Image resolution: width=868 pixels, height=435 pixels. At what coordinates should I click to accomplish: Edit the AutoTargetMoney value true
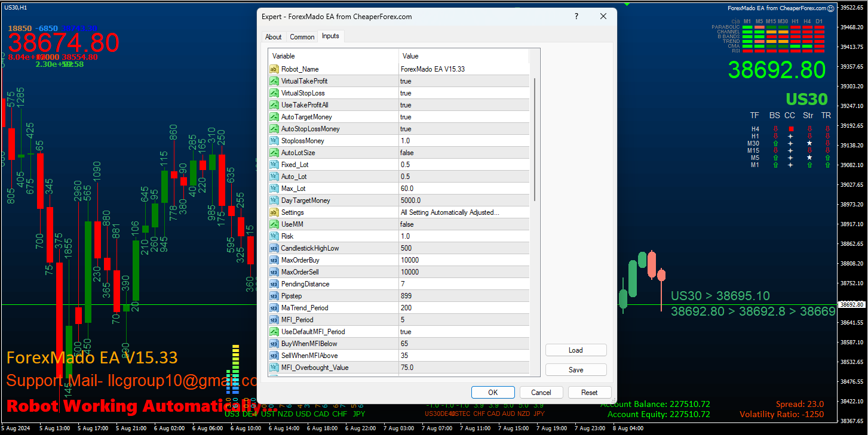pyautogui.click(x=464, y=117)
